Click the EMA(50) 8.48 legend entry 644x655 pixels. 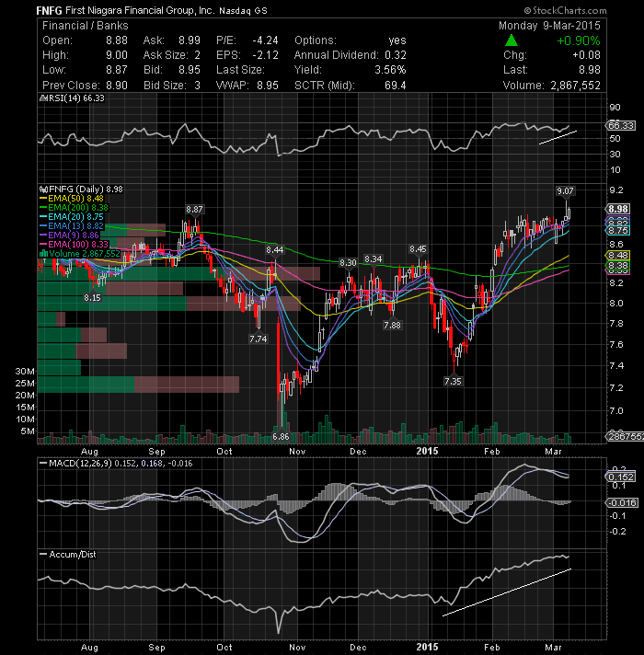pyautogui.click(x=75, y=199)
